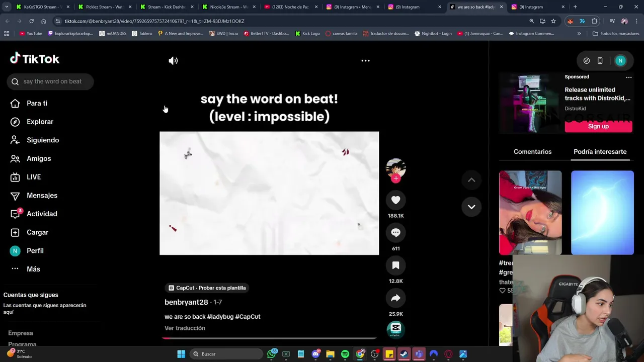Click the Empresa footer link
Viewport: 644px width, 362px height.
[x=21, y=333]
